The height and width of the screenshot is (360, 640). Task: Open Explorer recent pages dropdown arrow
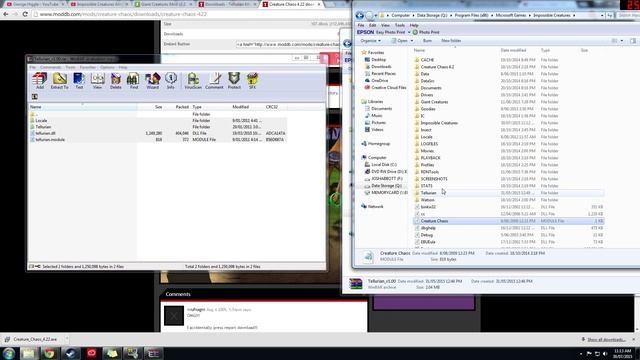[x=376, y=16]
